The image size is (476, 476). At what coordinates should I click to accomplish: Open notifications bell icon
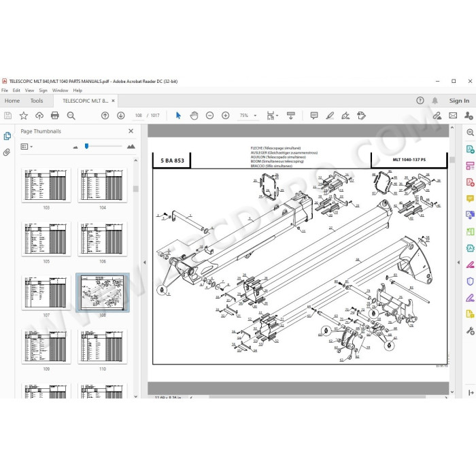point(435,101)
